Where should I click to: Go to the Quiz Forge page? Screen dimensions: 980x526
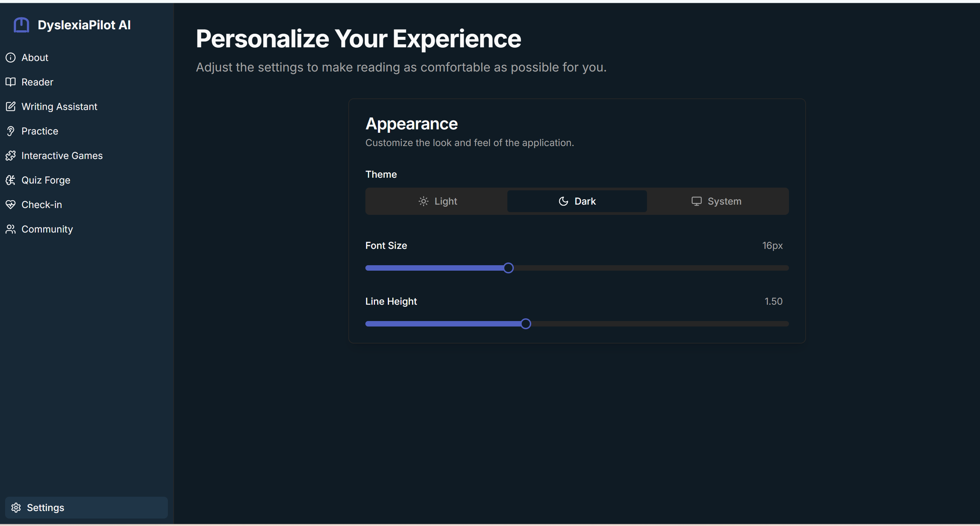[46, 180]
